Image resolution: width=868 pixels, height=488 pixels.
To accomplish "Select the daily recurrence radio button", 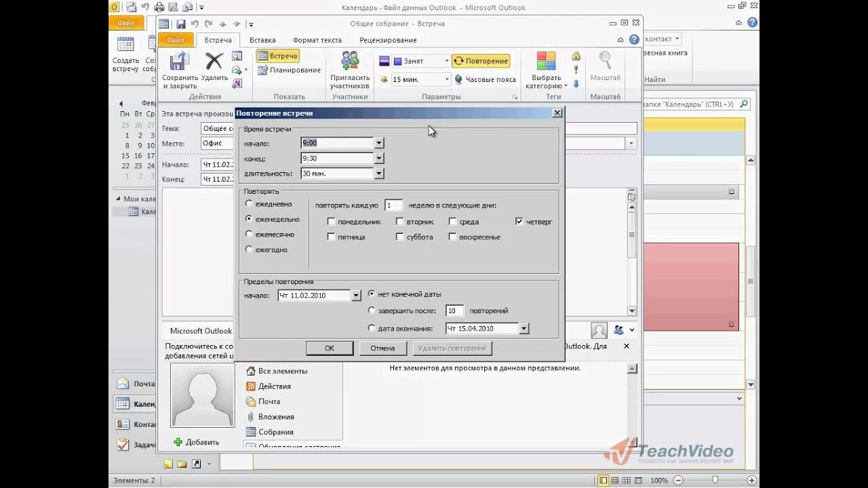I will tap(250, 203).
